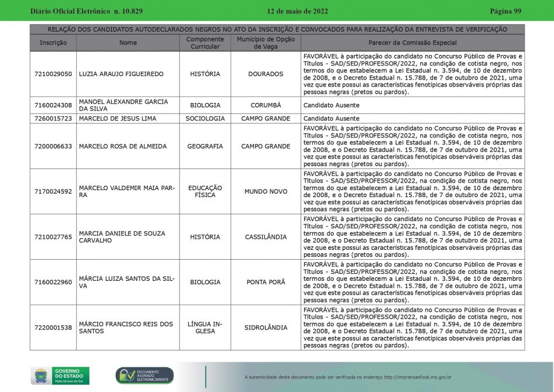
Task: Click the GEOGRAFIA cell
Action: [x=205, y=146]
